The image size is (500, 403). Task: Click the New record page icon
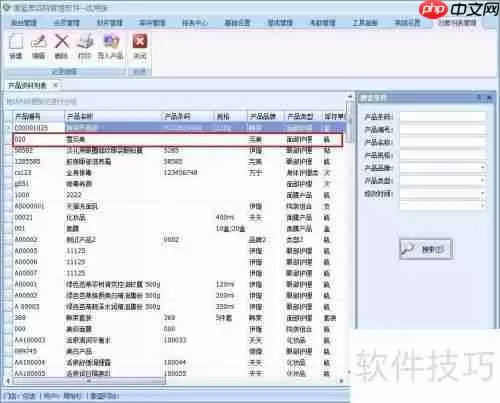click(16, 42)
